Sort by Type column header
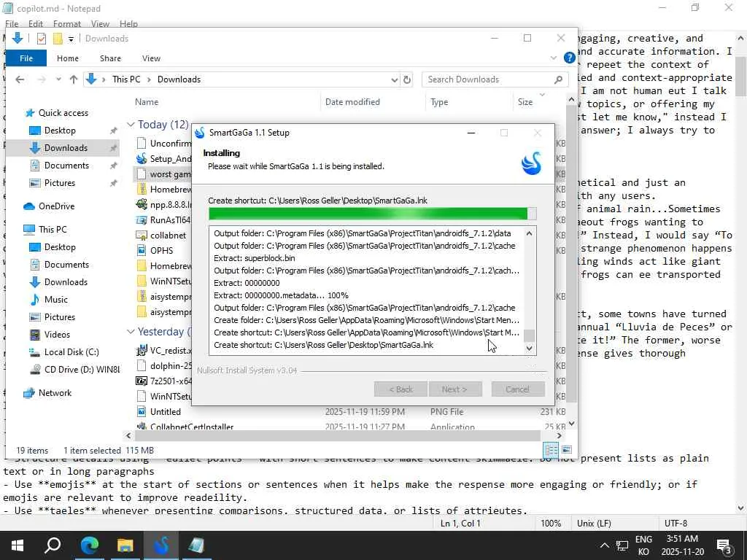Viewport: 747px width, 560px height. [438, 102]
